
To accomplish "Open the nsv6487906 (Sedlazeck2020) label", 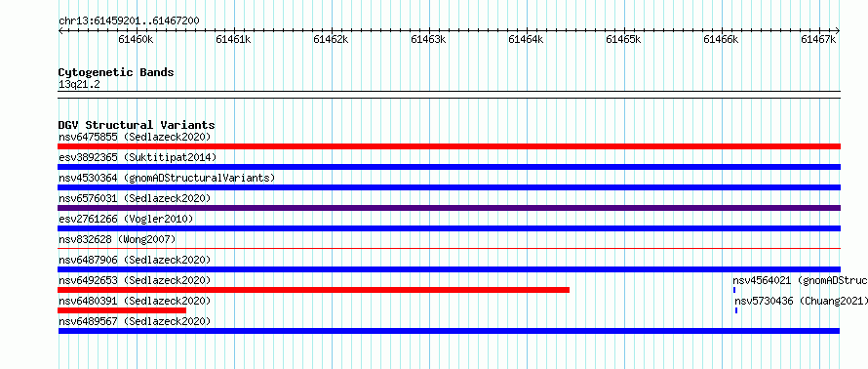I will [135, 260].
